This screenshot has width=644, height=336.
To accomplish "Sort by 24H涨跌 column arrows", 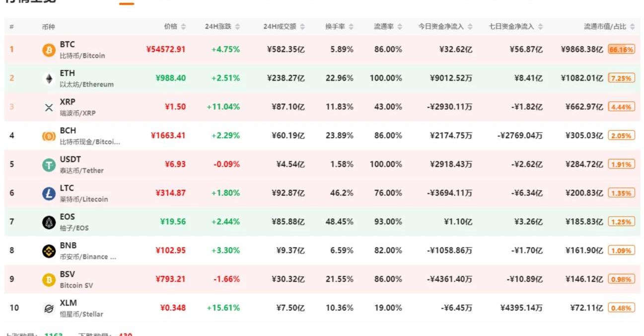I will (237, 27).
